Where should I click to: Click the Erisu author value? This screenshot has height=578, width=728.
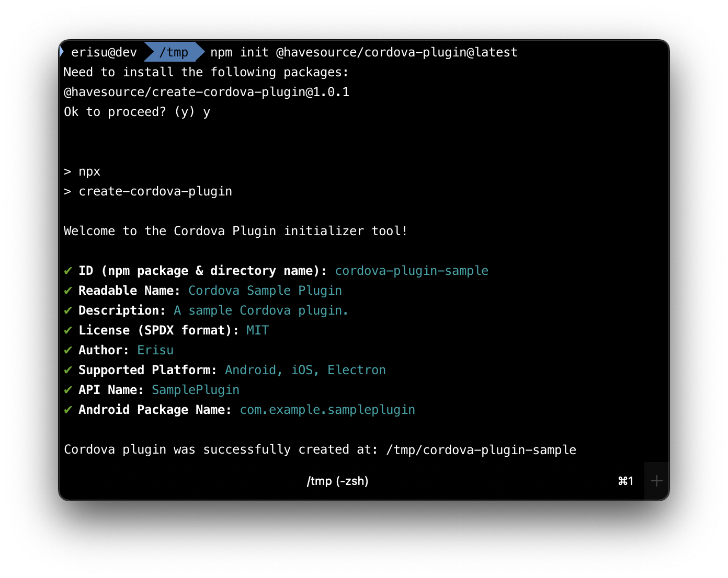coord(155,350)
